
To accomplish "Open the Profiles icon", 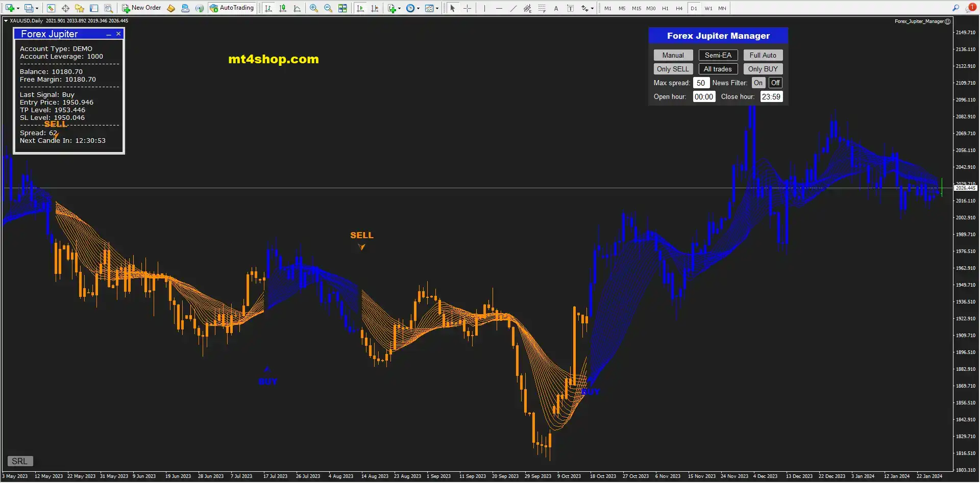I will coord(29,8).
